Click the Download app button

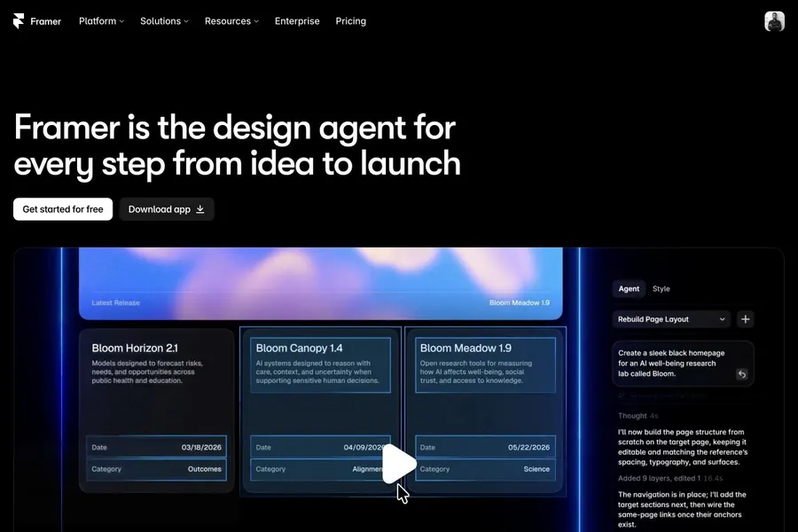click(x=167, y=209)
